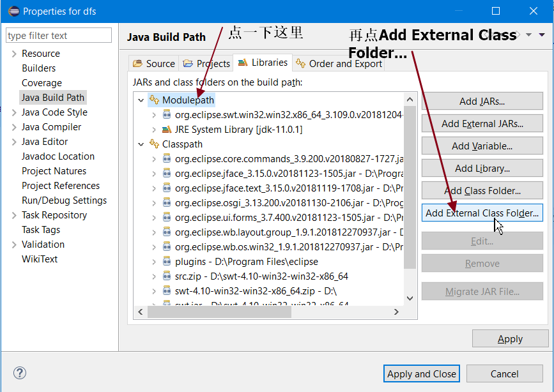
Task: Switch to the Source tab
Action: (154, 64)
